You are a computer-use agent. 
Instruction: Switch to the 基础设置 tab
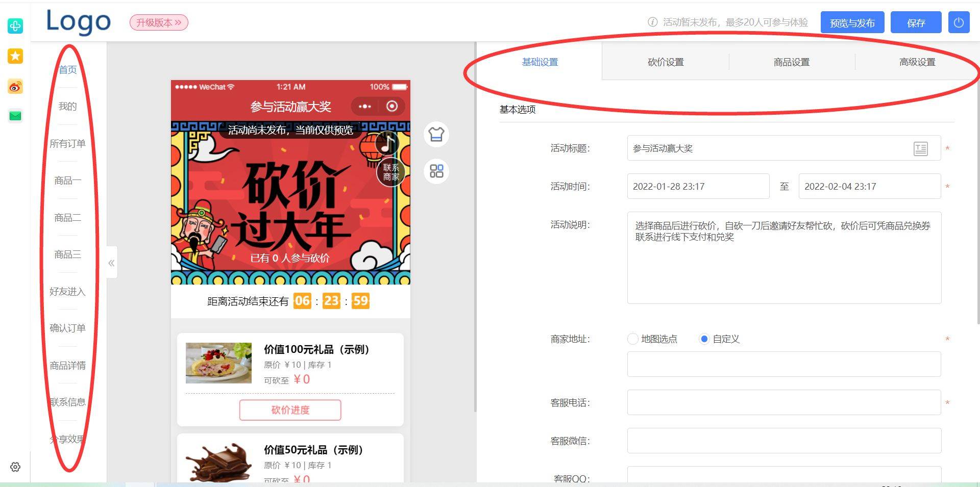pos(540,62)
